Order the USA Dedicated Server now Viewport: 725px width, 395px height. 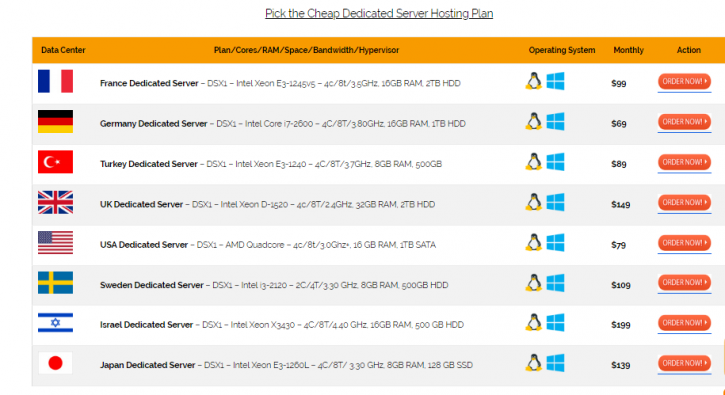(684, 242)
